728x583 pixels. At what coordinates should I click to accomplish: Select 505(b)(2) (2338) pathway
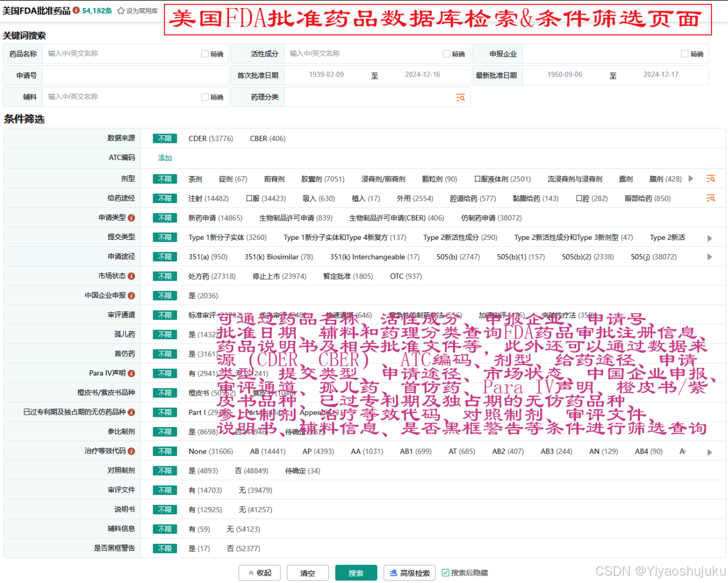pyautogui.click(x=588, y=257)
